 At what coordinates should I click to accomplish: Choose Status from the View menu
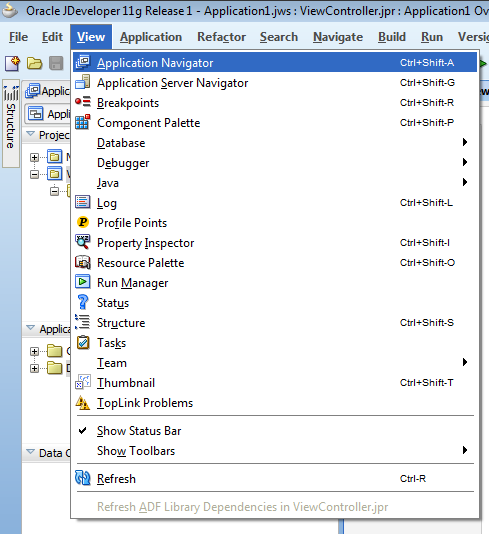pyautogui.click(x=275, y=303)
